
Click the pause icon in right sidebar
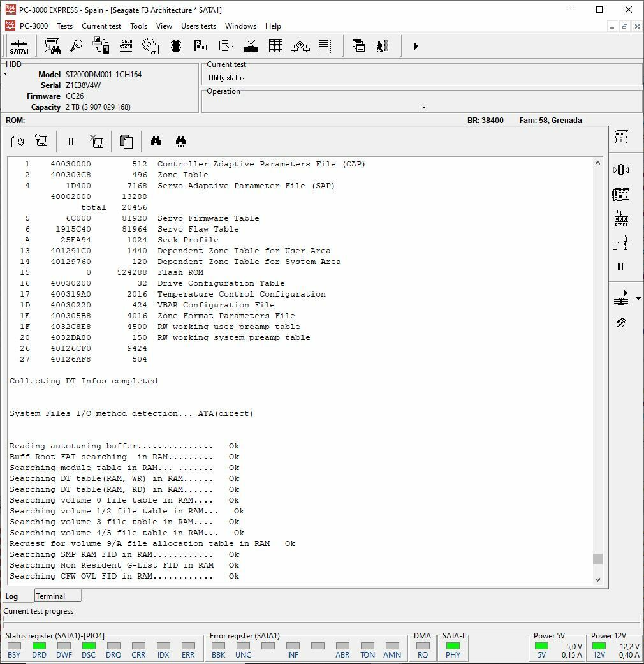point(620,267)
